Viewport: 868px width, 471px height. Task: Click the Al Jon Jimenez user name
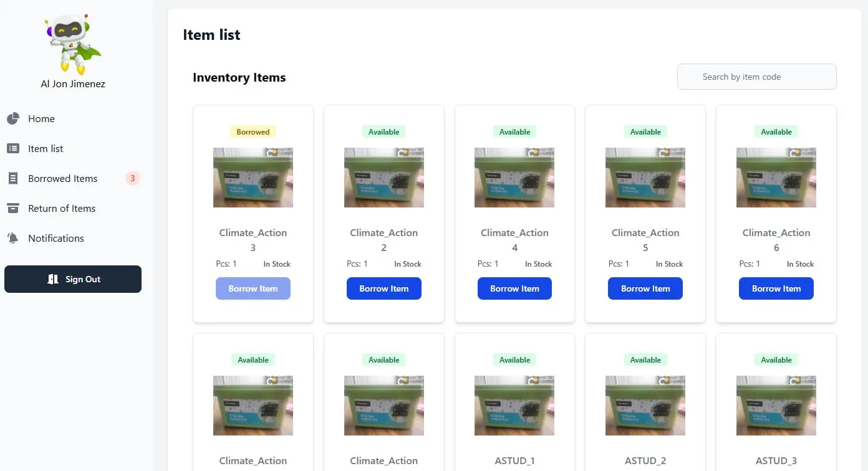73,83
